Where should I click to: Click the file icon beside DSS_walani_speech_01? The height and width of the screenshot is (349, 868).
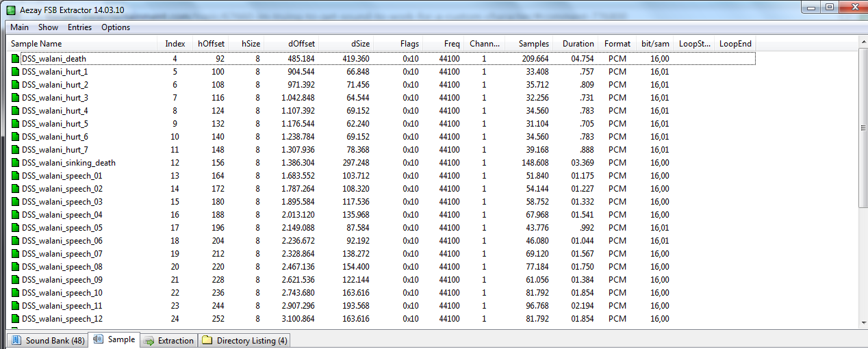(x=16, y=176)
